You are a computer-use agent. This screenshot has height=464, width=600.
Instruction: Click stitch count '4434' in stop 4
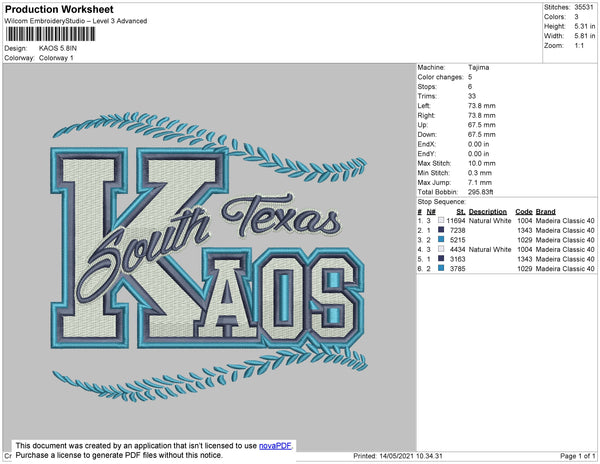(458, 249)
